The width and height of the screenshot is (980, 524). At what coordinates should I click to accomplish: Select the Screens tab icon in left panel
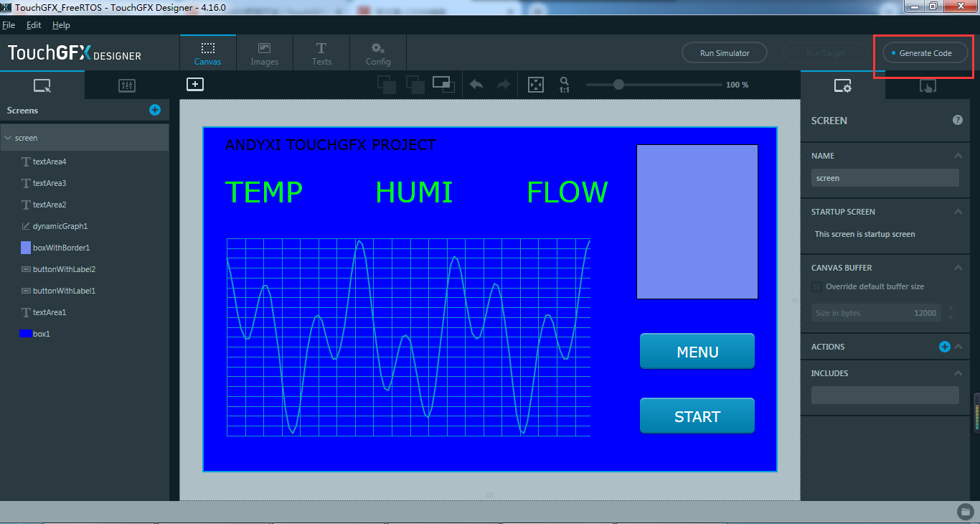coord(42,85)
